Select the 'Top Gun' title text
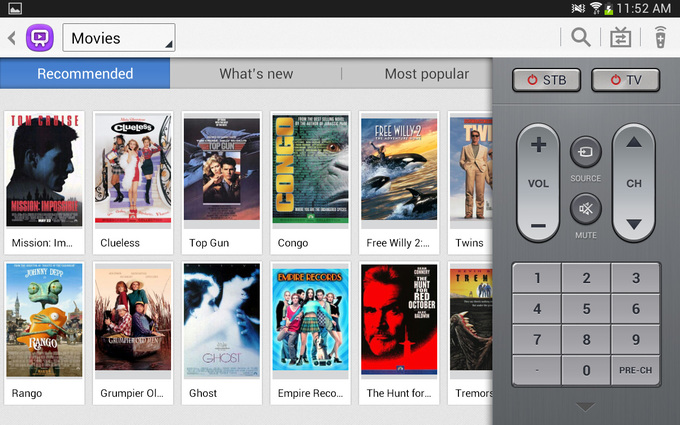Image resolution: width=680 pixels, height=425 pixels. (209, 243)
